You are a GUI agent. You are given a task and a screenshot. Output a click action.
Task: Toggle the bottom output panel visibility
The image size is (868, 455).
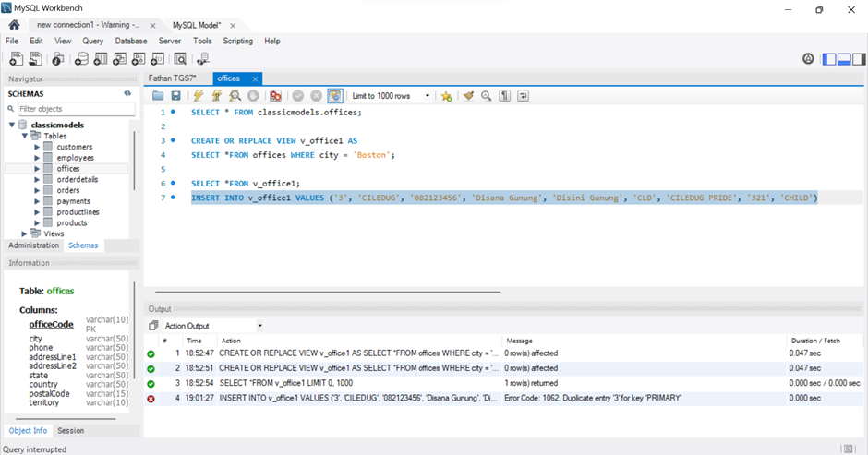pos(844,59)
